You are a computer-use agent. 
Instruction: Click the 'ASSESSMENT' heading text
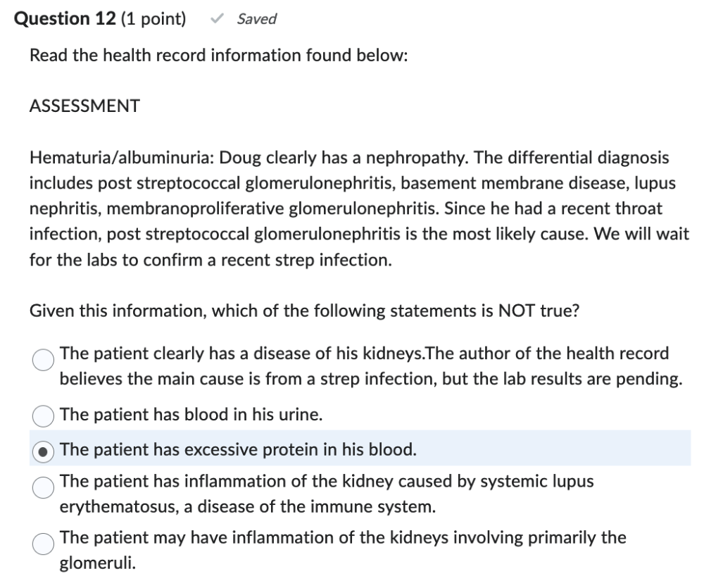(84, 106)
